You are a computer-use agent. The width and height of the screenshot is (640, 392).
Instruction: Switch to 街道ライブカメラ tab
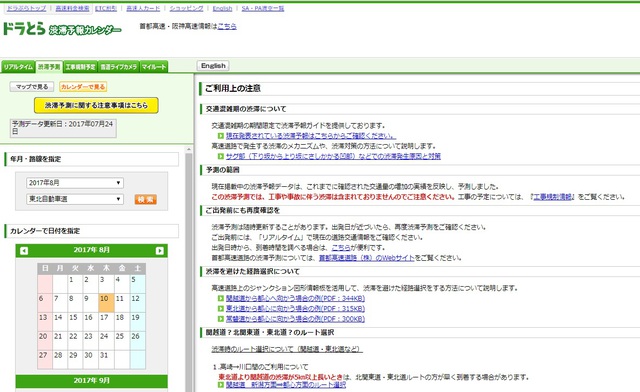coord(119,67)
